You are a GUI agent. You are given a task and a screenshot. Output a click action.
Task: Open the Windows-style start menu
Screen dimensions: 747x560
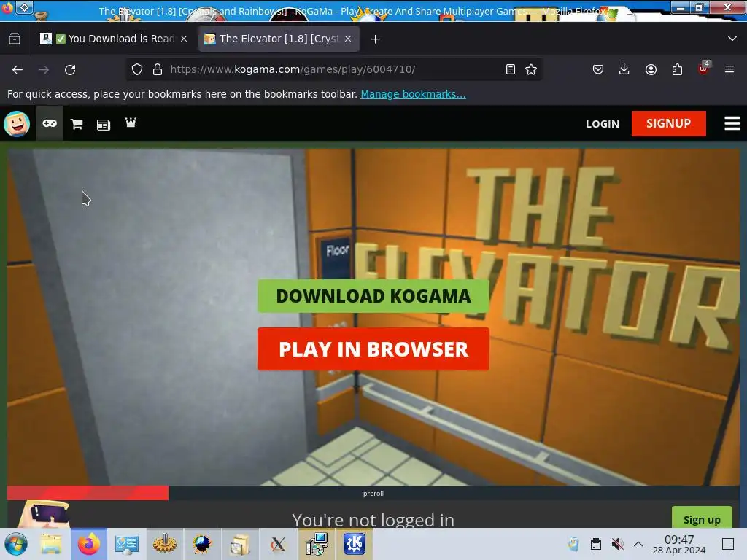[16, 544]
